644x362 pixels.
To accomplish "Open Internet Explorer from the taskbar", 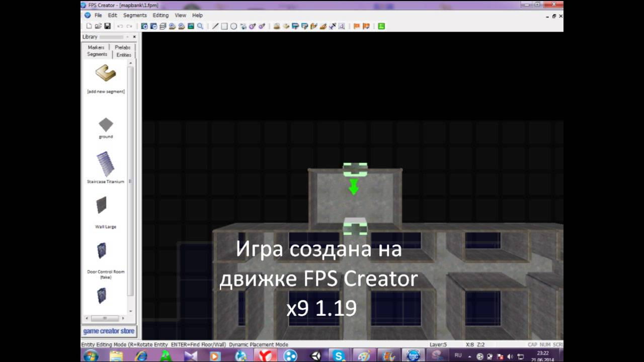I will 141,355.
